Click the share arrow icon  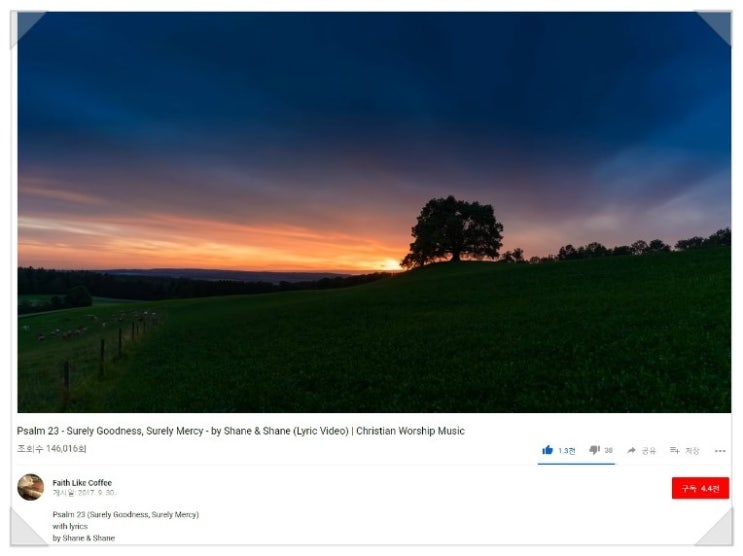[631, 450]
